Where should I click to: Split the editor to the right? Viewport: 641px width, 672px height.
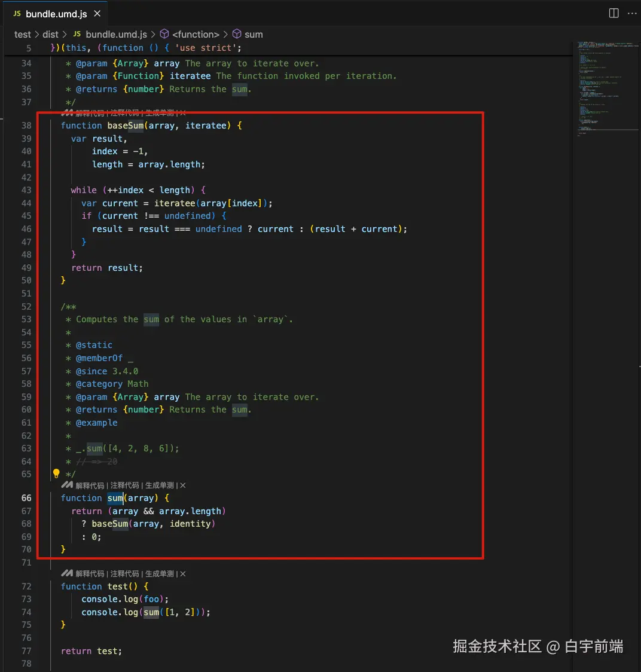[x=613, y=13]
